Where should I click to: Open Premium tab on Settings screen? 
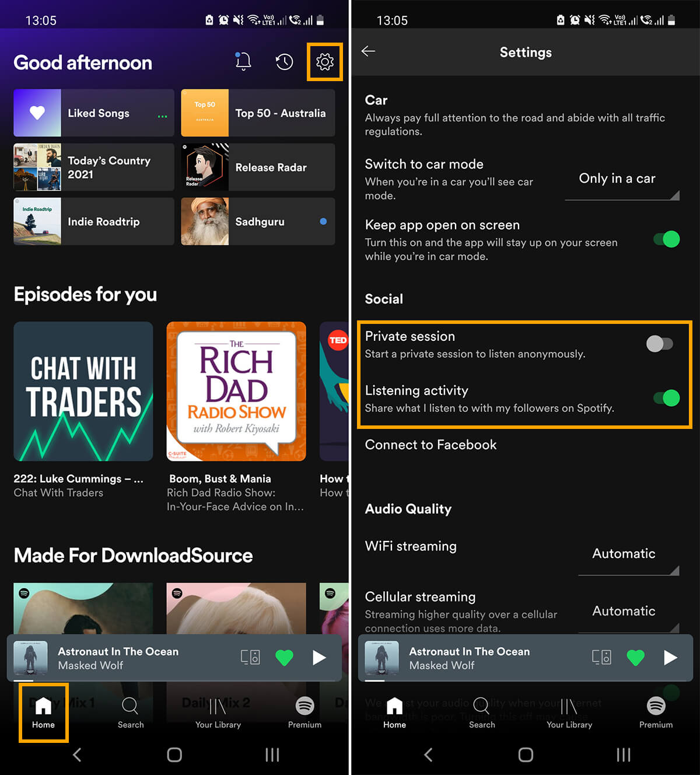(656, 713)
